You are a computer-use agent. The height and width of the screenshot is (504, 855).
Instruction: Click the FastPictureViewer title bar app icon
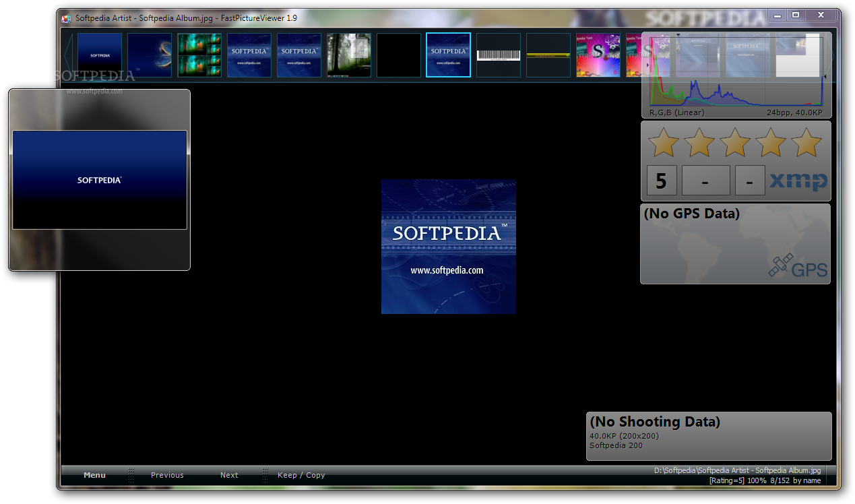point(66,18)
